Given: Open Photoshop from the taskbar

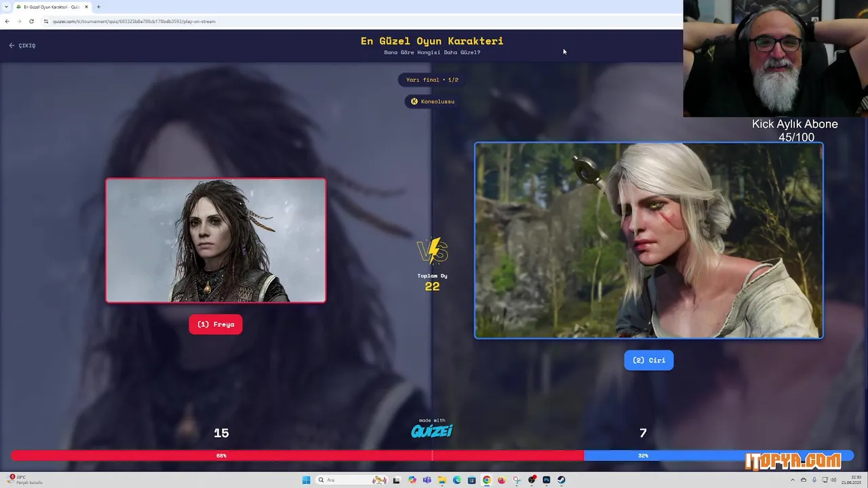Looking at the screenshot, I should (x=547, y=480).
